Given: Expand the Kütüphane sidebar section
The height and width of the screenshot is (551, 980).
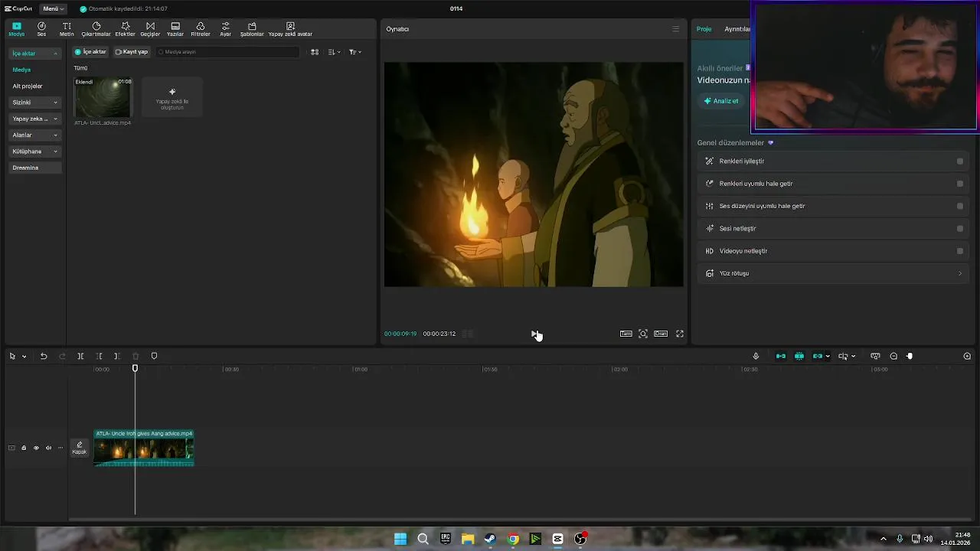Looking at the screenshot, I should [x=34, y=152].
